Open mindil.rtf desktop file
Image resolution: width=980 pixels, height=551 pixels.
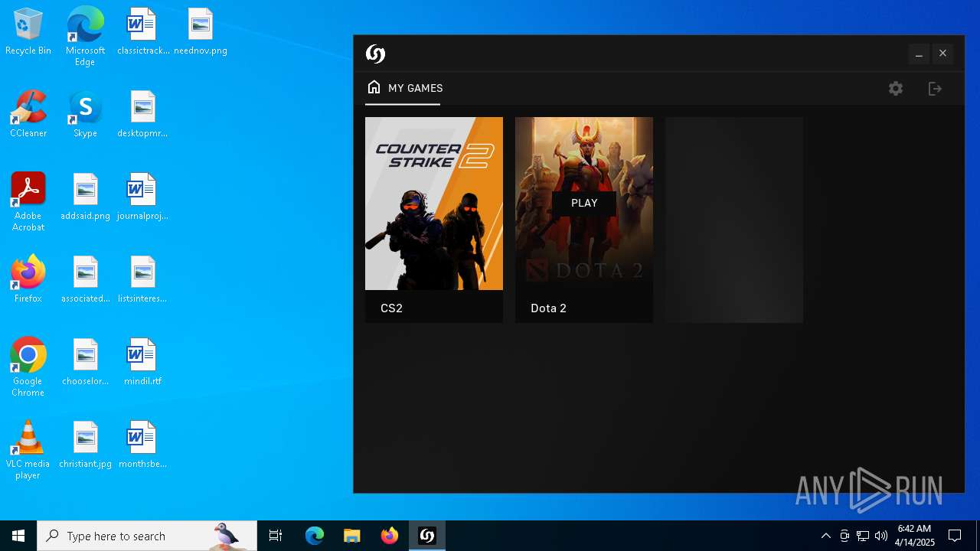coord(142,363)
